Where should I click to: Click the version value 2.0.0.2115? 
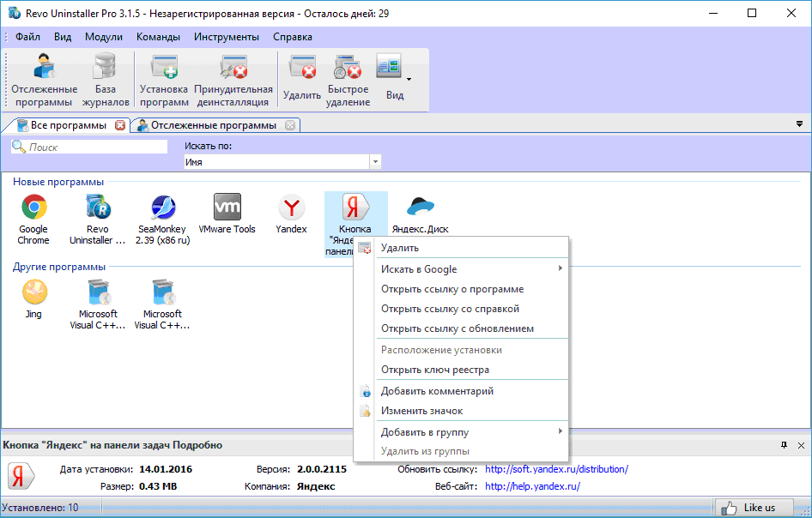(x=322, y=469)
